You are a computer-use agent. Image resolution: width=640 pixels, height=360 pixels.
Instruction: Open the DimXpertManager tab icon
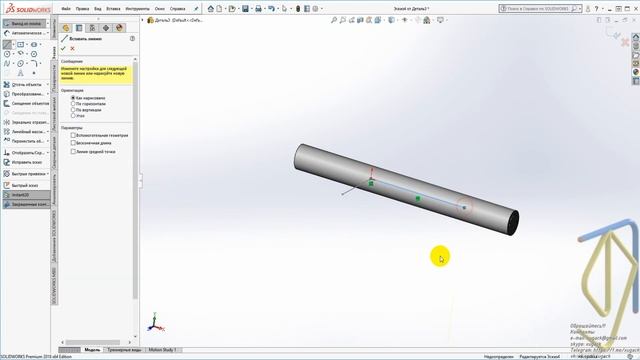pyautogui.click(x=106, y=28)
